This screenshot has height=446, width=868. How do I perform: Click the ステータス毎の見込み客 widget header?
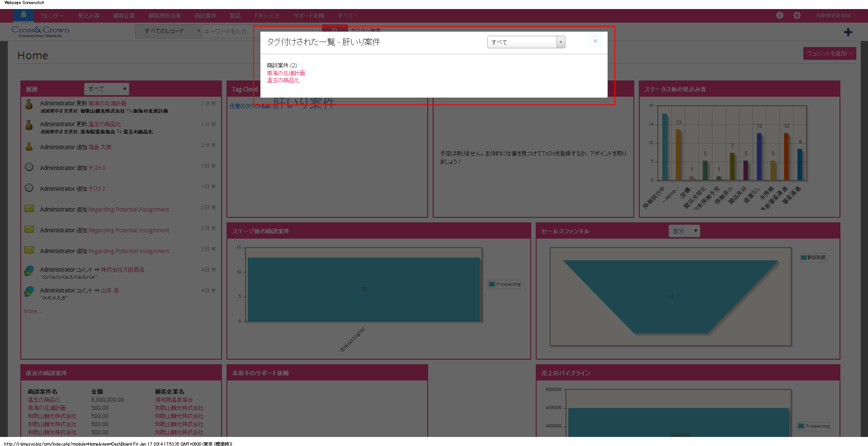click(x=739, y=89)
